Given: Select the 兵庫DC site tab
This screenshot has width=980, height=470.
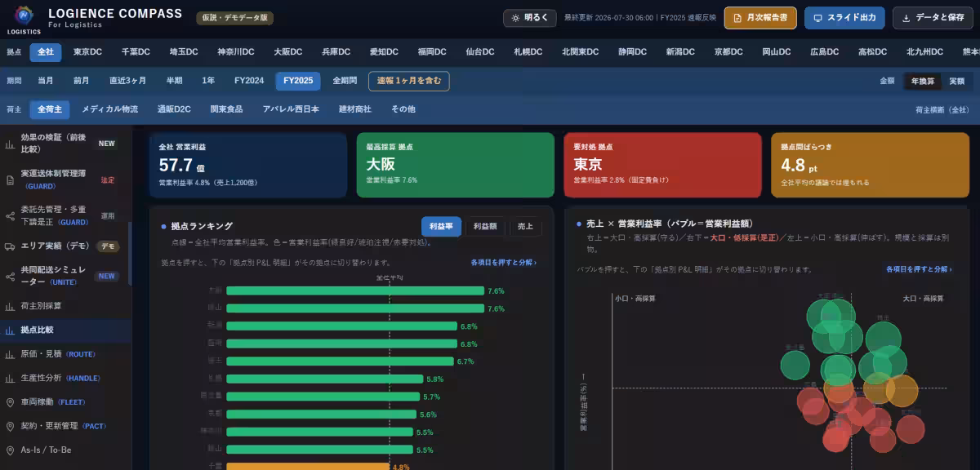Looking at the screenshot, I should (336, 51).
